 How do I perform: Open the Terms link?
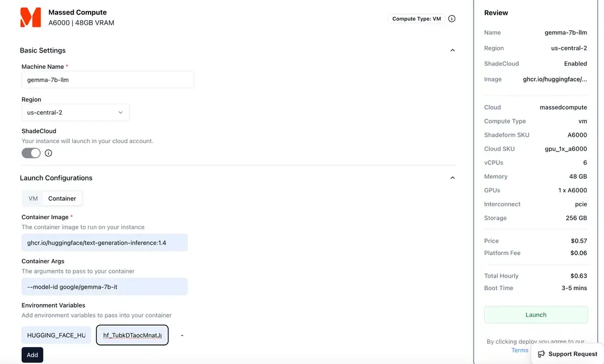(x=520, y=351)
